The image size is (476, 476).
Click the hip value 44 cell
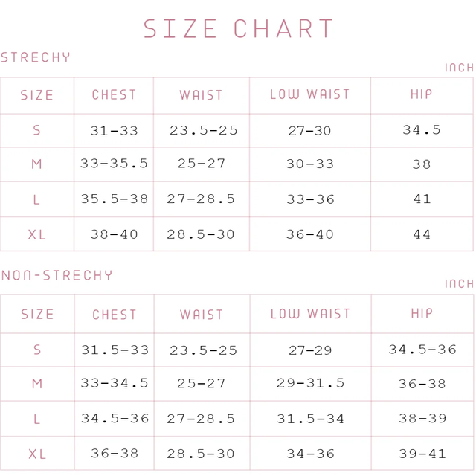click(x=422, y=234)
